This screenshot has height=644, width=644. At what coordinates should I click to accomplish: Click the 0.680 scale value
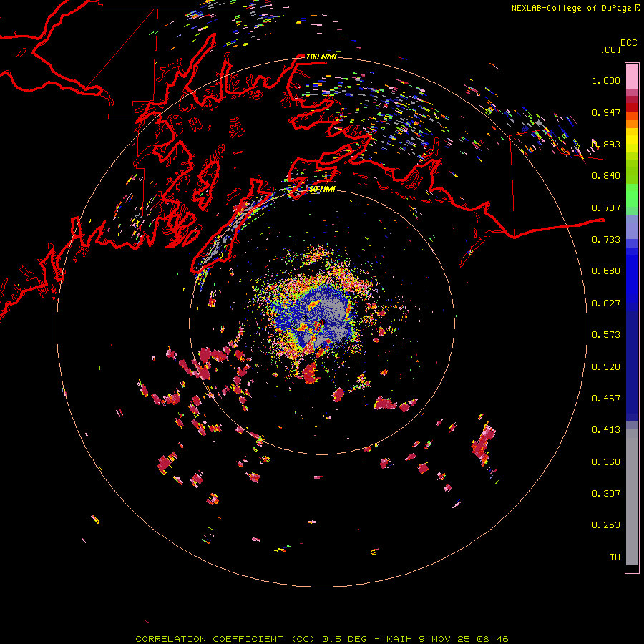tap(606, 271)
